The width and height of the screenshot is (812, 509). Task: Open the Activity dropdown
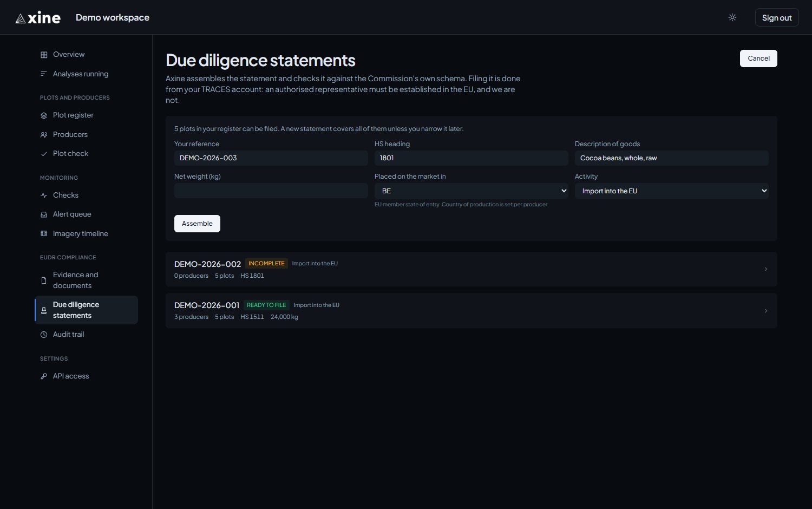pos(672,191)
